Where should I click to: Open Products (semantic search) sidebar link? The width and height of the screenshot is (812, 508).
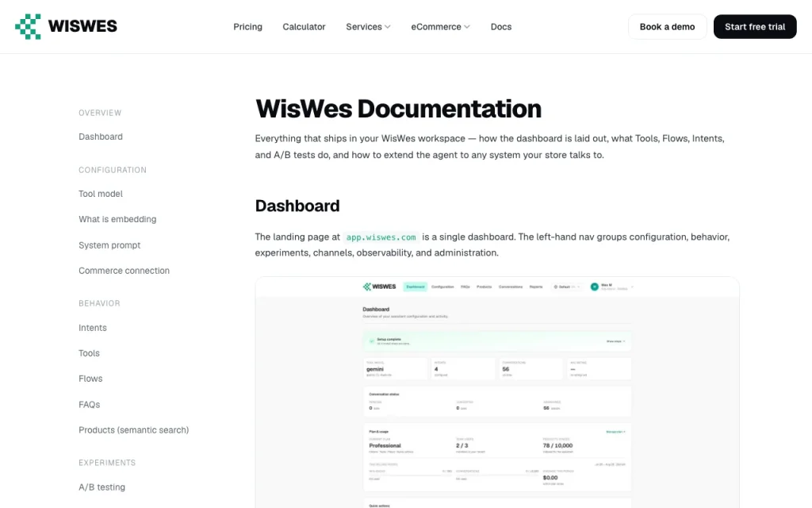coord(133,429)
